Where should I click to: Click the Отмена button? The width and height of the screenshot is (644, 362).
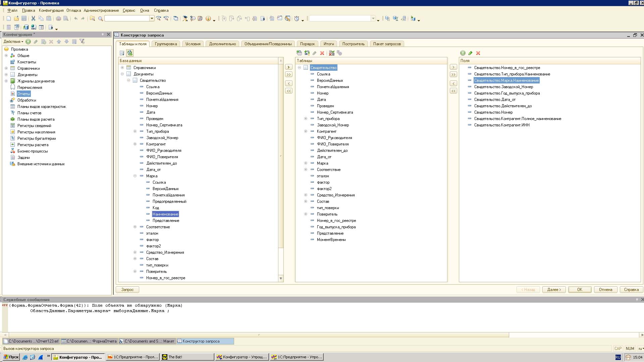click(606, 290)
